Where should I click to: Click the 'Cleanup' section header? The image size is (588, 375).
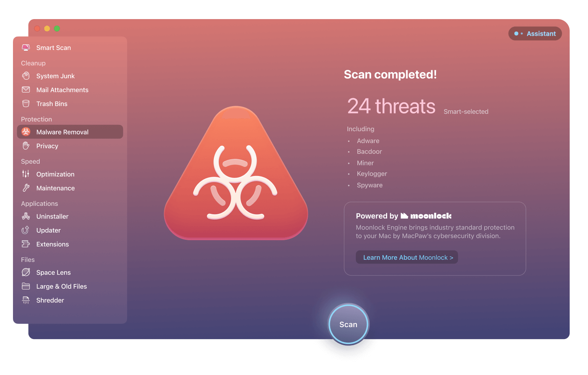(33, 63)
